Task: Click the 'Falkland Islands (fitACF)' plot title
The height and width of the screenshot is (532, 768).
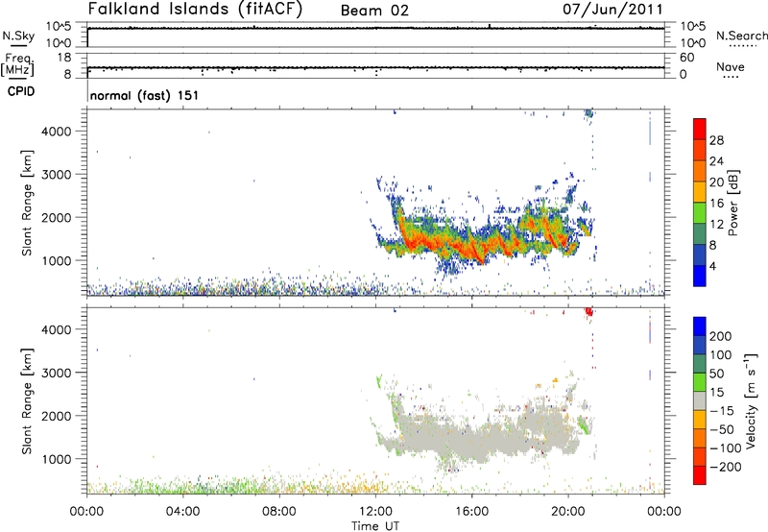Action: tap(196, 10)
